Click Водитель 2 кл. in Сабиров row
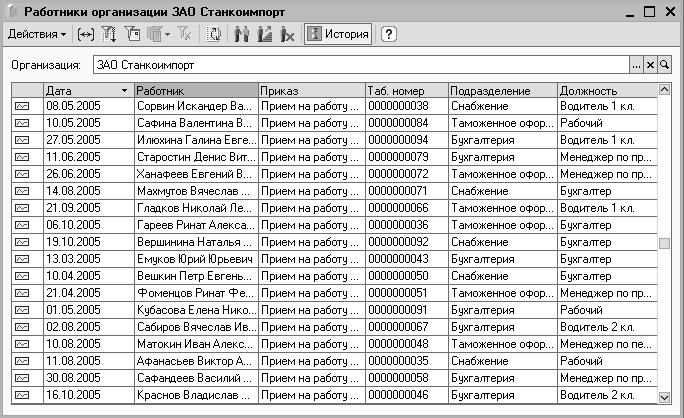The height and width of the screenshot is (418, 684). click(x=607, y=327)
